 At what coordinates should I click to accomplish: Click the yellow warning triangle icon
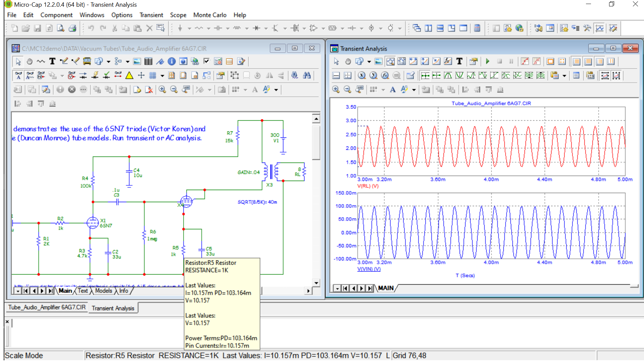(x=129, y=75)
